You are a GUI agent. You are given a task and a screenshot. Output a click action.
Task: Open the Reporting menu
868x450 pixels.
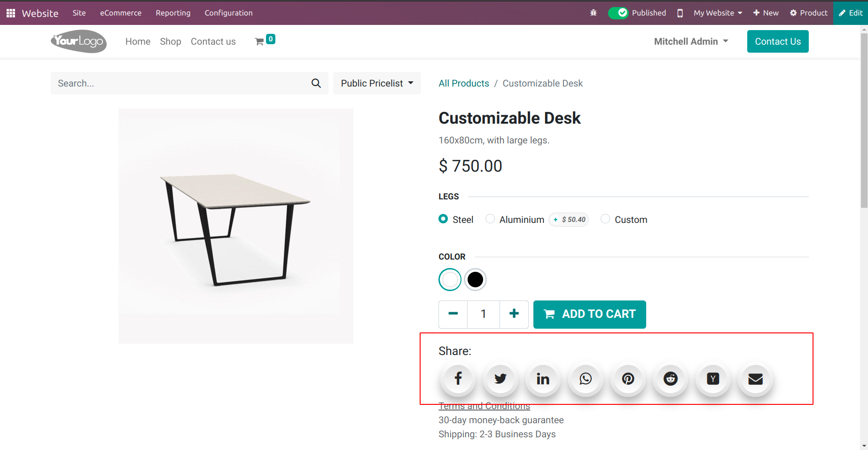tap(173, 13)
